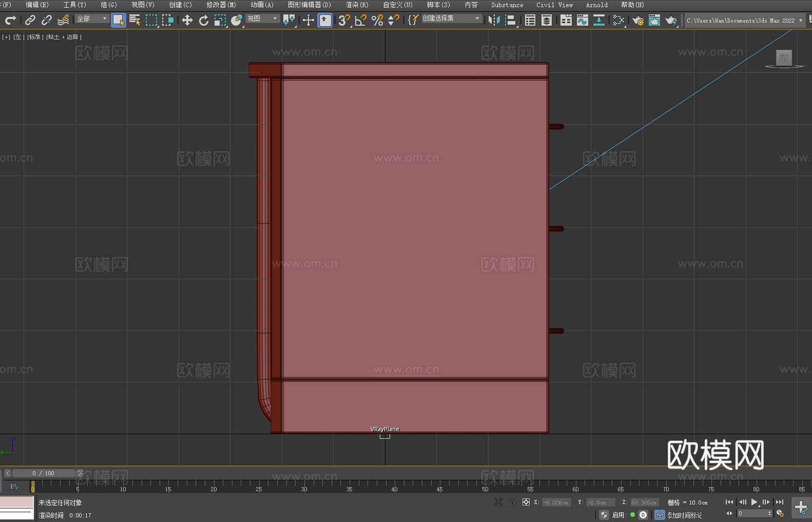Open Select by Name list icon

tap(135, 20)
